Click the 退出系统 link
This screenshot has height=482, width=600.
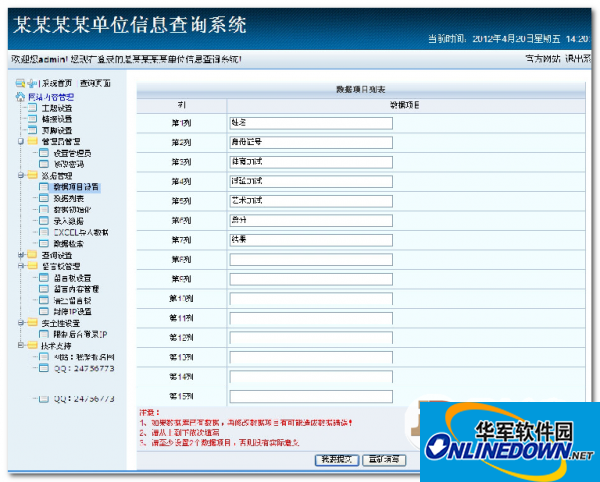pyautogui.click(x=579, y=59)
